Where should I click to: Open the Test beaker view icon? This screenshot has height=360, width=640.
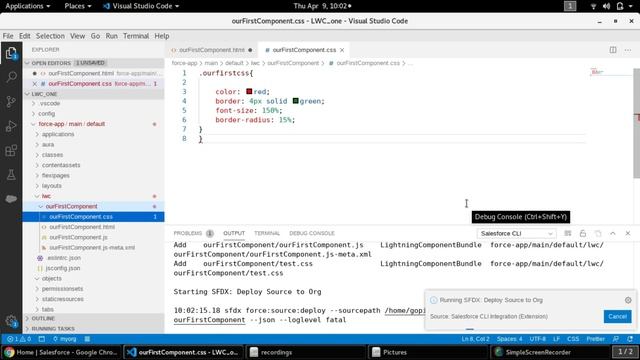(x=11, y=175)
